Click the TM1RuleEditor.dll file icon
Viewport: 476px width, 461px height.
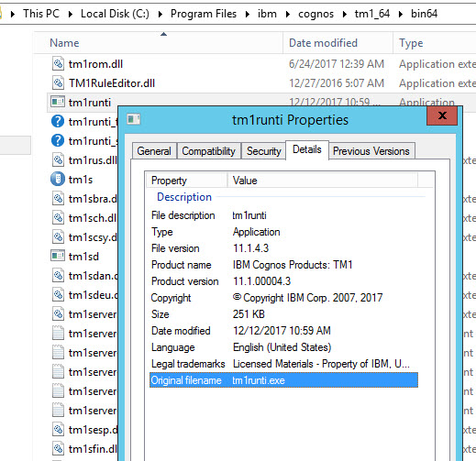pyautogui.click(x=58, y=83)
